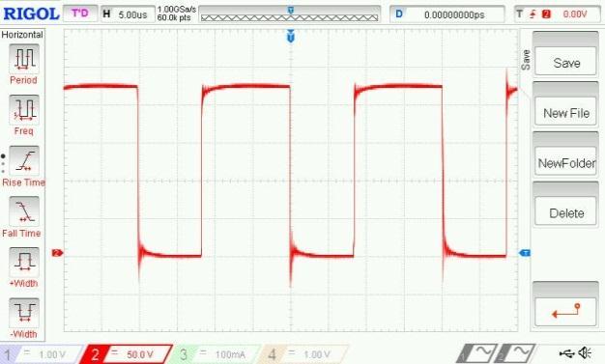
Task: Click the channel 2 ground marker left of the grid
Action: pyautogui.click(x=57, y=253)
